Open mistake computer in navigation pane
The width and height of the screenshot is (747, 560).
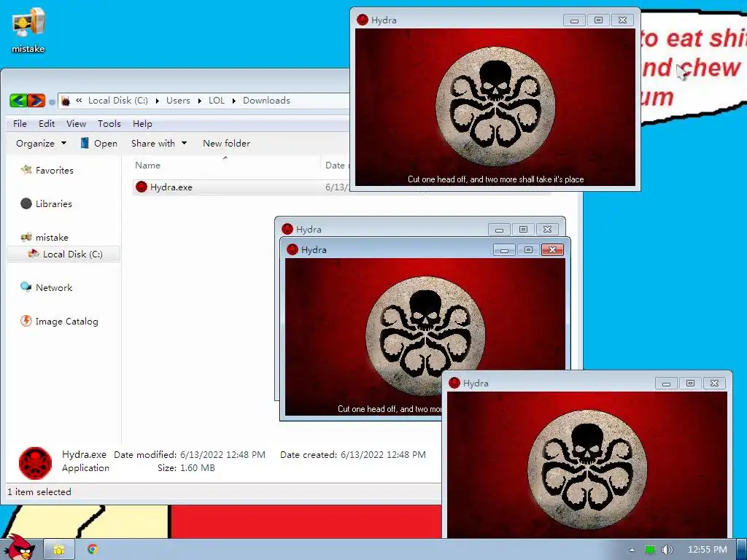click(x=52, y=238)
